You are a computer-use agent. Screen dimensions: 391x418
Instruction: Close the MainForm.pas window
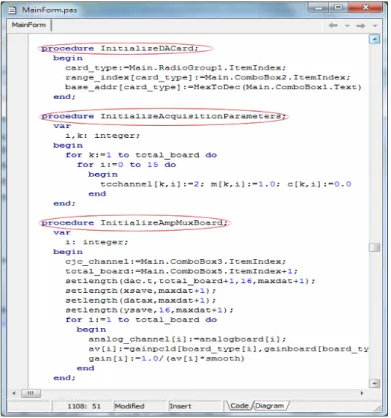[365, 7]
